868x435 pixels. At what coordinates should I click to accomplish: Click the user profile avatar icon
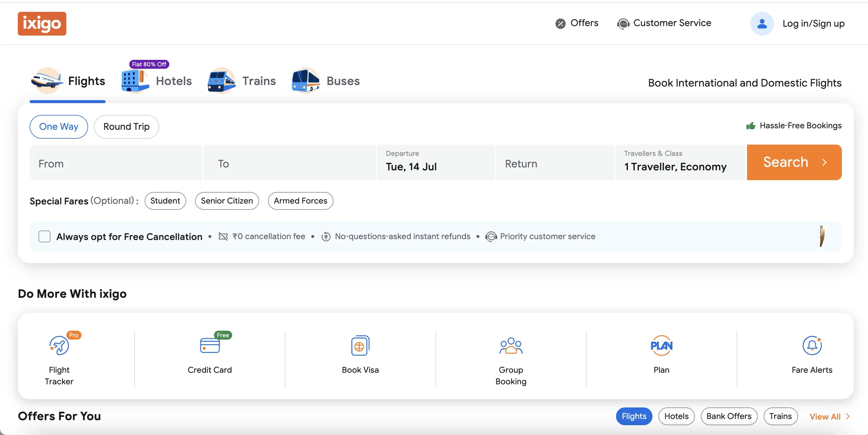pos(762,24)
